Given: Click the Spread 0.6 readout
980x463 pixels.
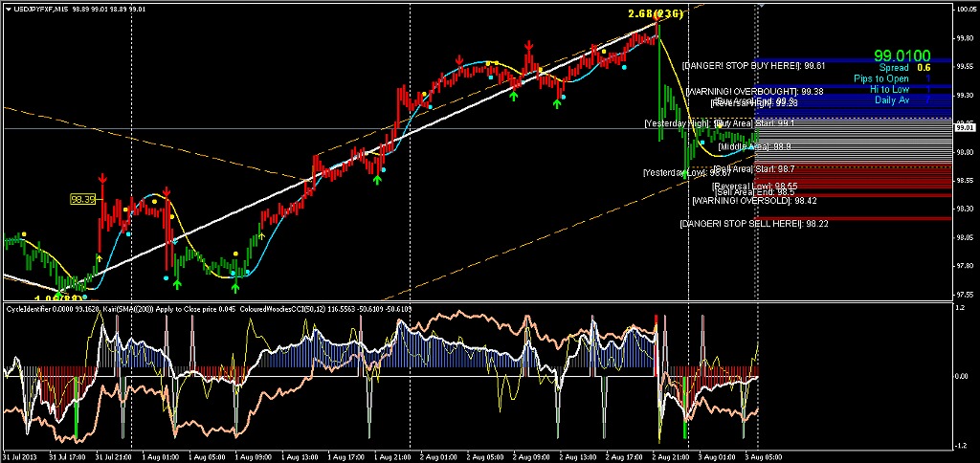Looking at the screenshot, I should pyautogui.click(x=904, y=68).
